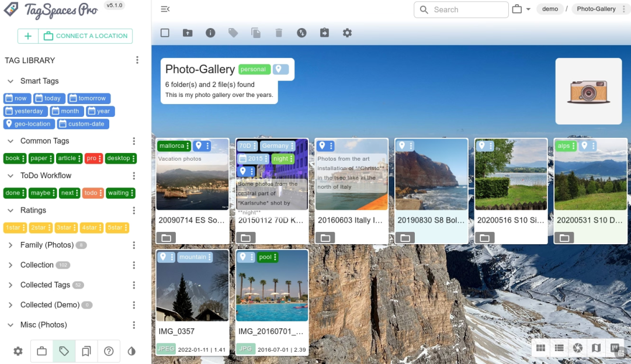Open perspective settings gear in toolbar

click(347, 33)
